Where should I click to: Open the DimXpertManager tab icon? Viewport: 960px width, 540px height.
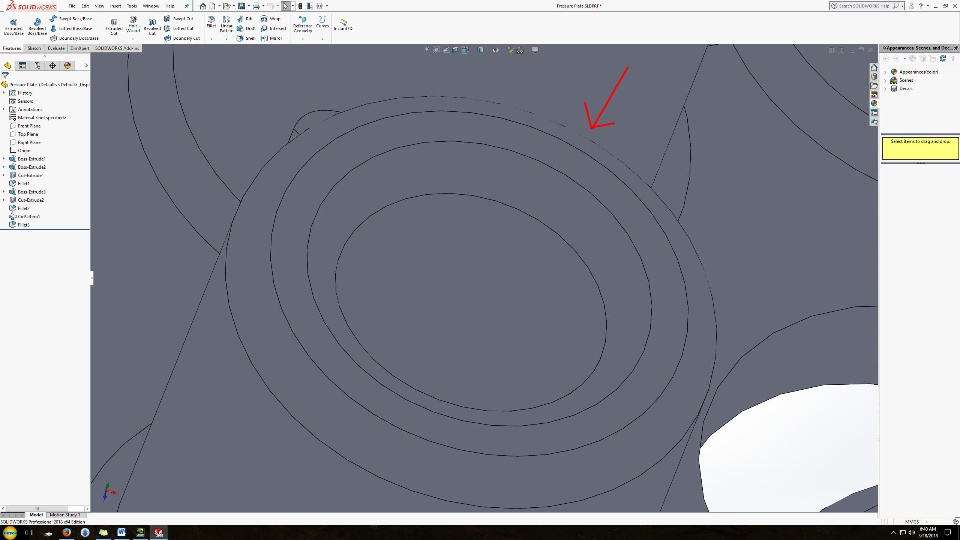52,66
